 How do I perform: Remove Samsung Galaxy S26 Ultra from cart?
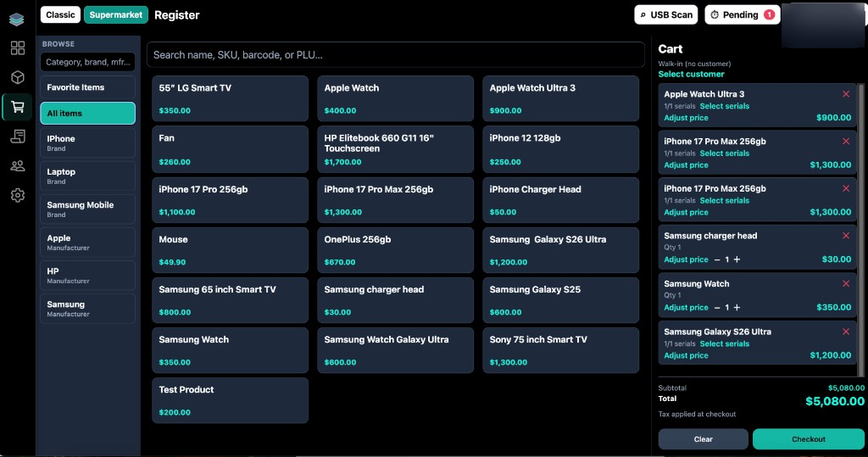coord(846,332)
